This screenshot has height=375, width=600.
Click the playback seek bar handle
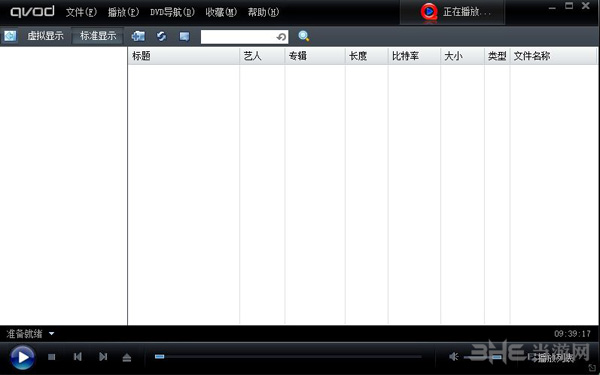160,356
